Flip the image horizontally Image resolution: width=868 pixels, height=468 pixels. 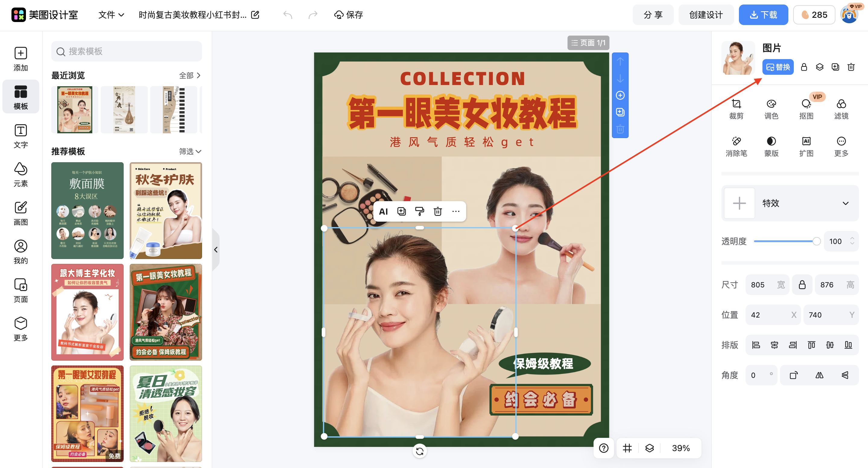[x=819, y=375]
